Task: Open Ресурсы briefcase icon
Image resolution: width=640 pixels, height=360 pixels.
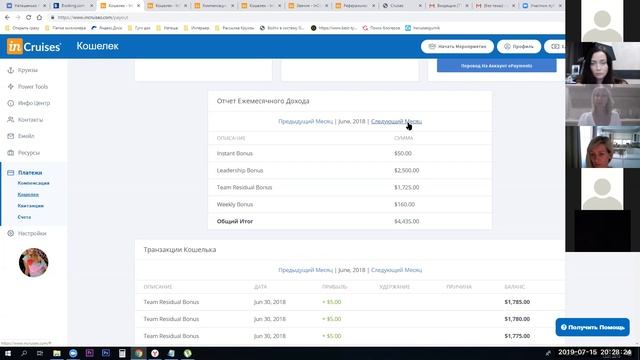Action: click(11, 153)
